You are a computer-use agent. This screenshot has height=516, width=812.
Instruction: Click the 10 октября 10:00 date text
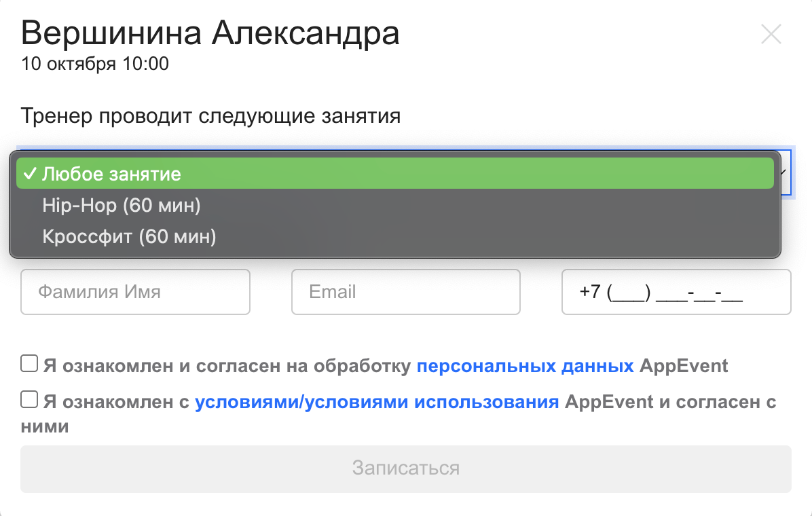(x=95, y=64)
